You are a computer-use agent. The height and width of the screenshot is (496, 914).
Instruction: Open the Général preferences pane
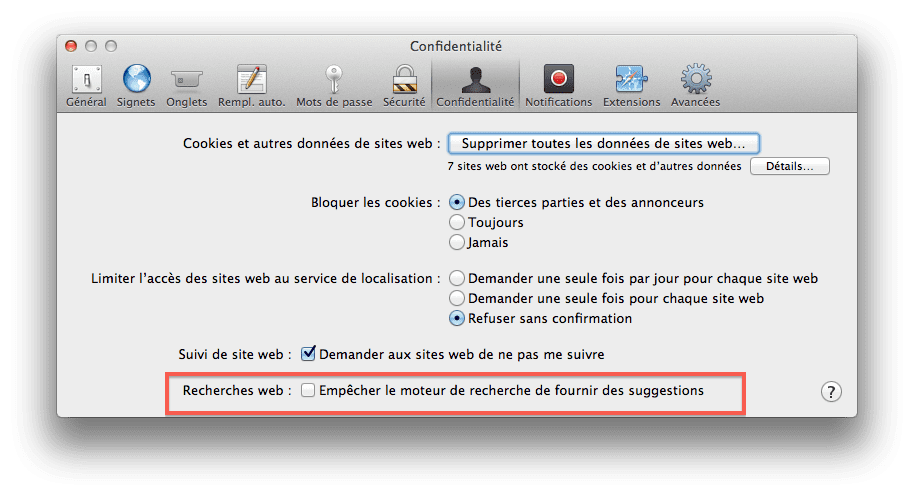[86, 86]
